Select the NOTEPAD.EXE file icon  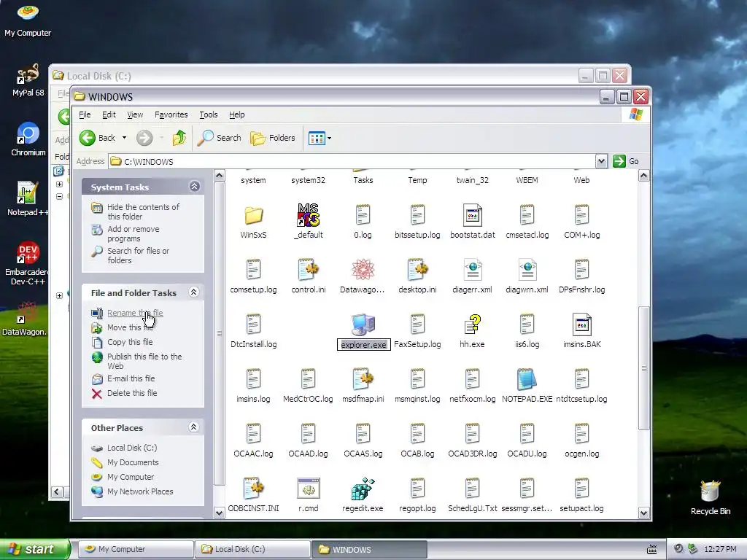[x=527, y=379]
